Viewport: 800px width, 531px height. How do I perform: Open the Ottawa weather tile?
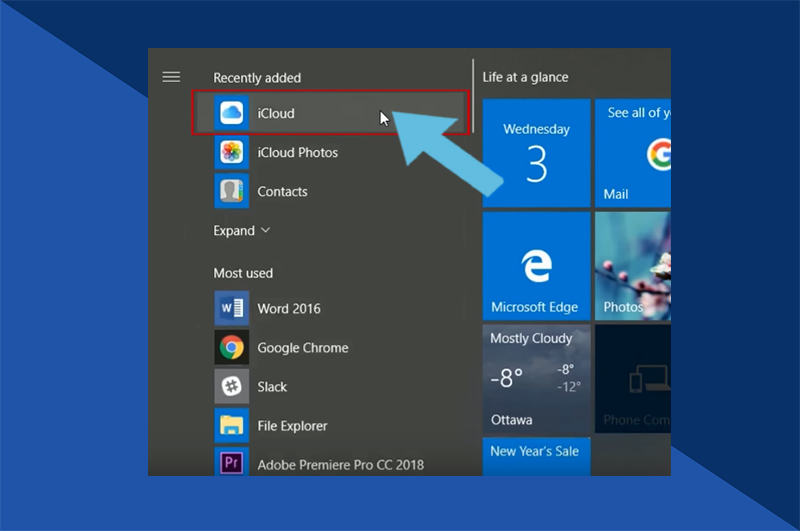tap(536, 379)
